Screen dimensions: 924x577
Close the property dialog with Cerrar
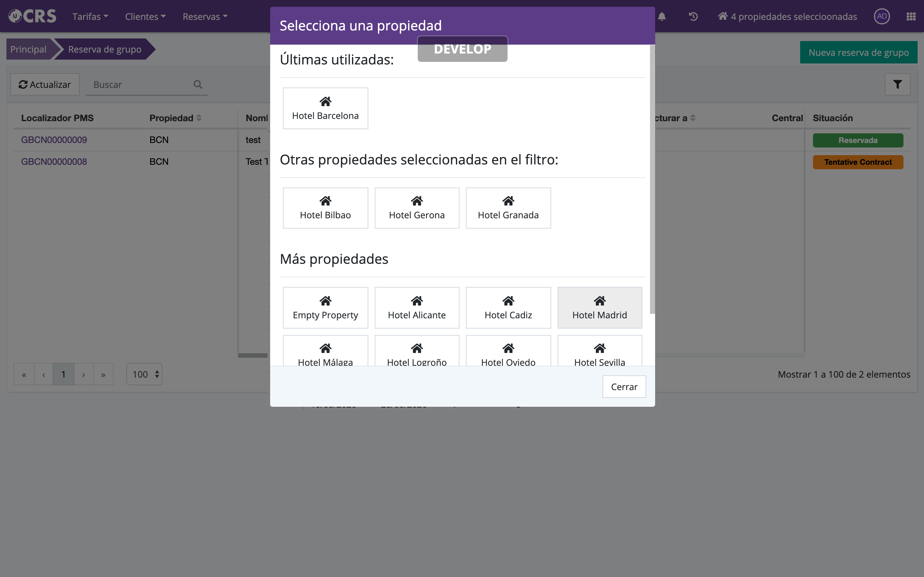pos(624,387)
